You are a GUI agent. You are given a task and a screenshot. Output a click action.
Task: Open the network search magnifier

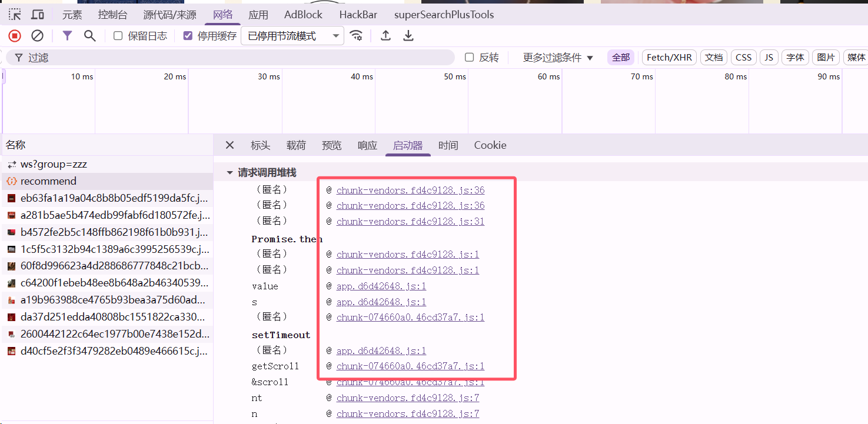(x=90, y=36)
